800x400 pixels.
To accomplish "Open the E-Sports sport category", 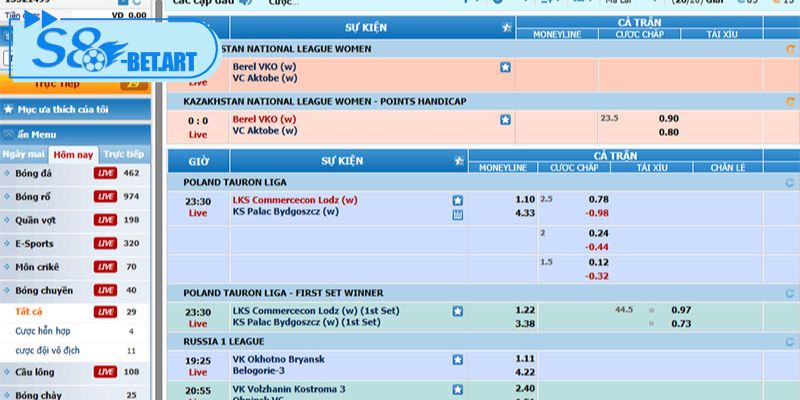I will click(x=34, y=243).
